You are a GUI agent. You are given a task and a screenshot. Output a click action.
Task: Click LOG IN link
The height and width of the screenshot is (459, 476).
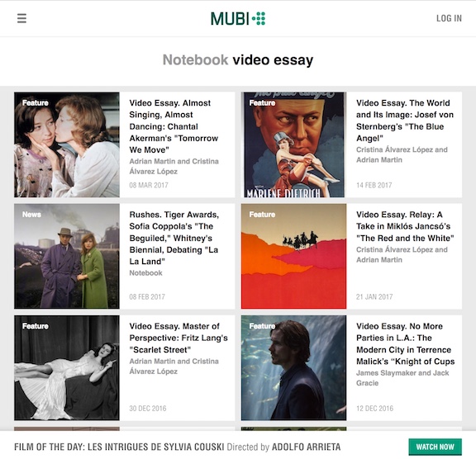(449, 18)
